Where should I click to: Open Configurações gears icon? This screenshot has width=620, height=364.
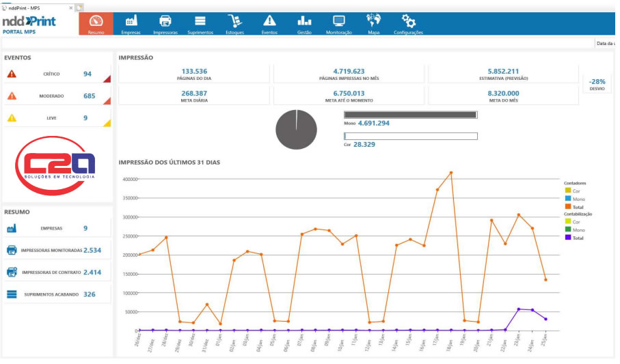[409, 20]
